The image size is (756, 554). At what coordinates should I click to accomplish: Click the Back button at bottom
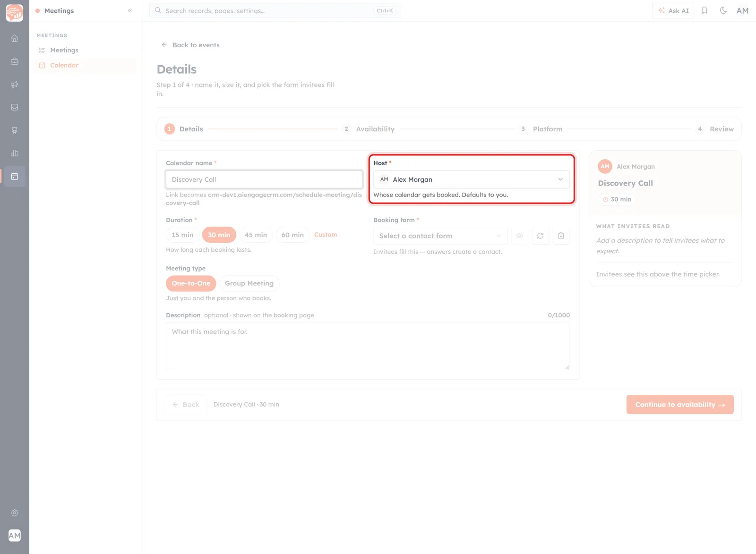(186, 405)
